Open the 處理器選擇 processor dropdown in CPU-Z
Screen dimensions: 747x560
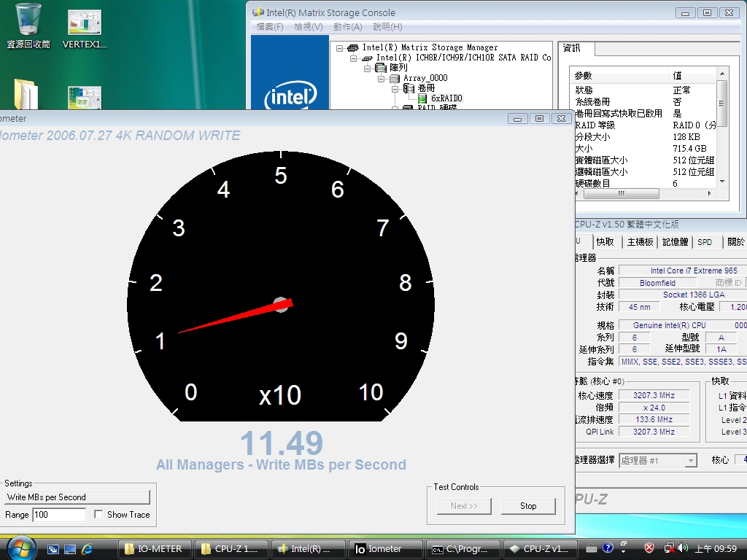pos(690,461)
